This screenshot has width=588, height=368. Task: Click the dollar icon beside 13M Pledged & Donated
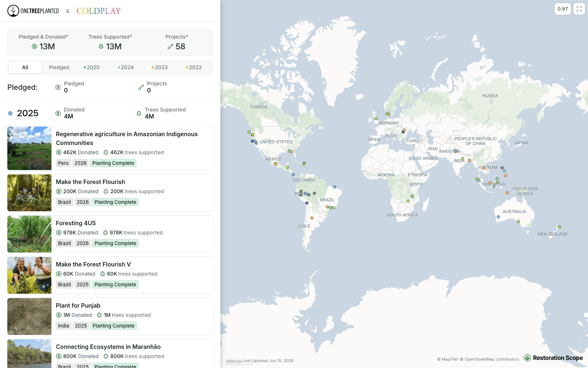[35, 46]
